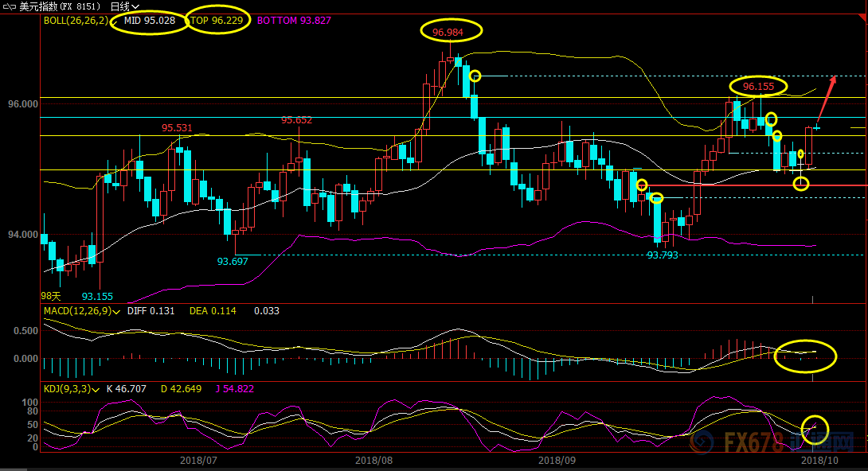
Task: Click the 2018/08 date axis label
Action: tap(373, 461)
